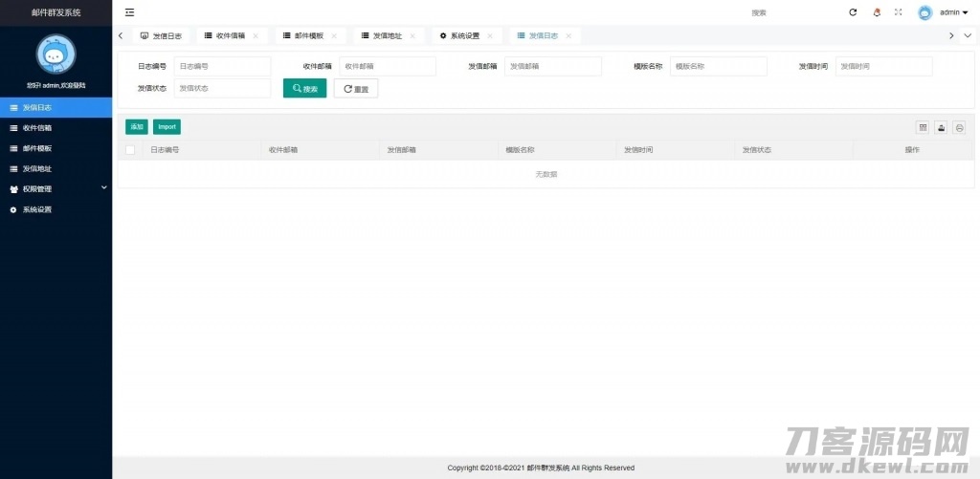The width and height of the screenshot is (980, 479).
Task: Click the export icon above the table
Action: click(941, 127)
